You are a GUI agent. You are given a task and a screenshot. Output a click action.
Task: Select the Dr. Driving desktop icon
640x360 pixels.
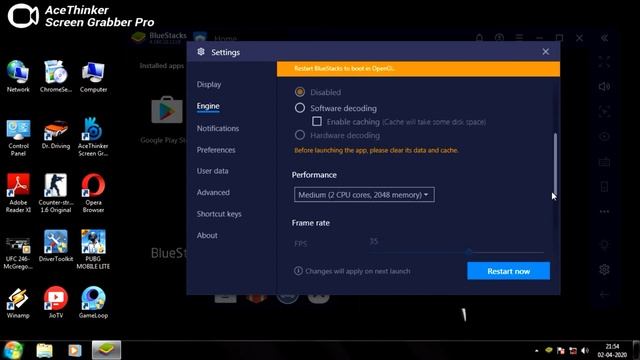coord(56,135)
